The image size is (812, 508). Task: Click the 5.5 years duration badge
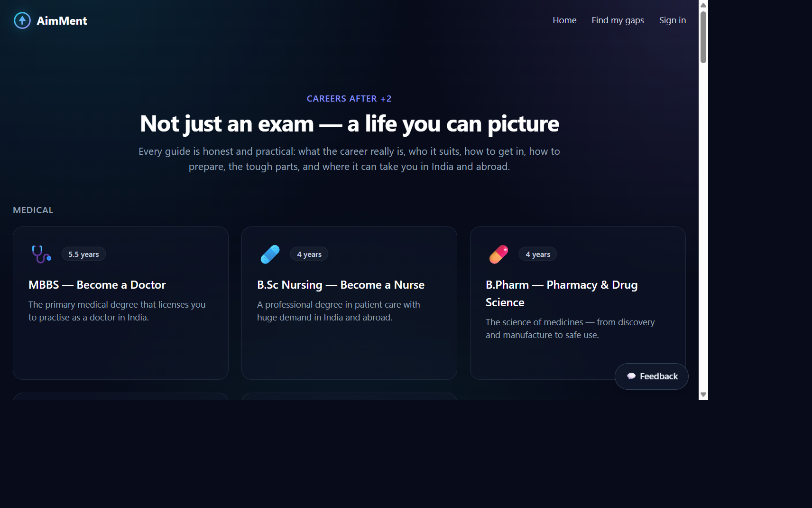pos(83,254)
